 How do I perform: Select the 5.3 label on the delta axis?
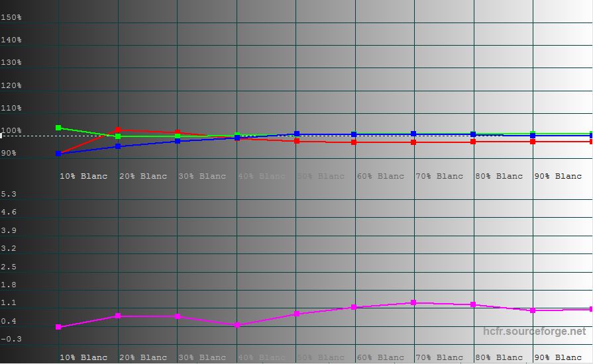[10, 194]
